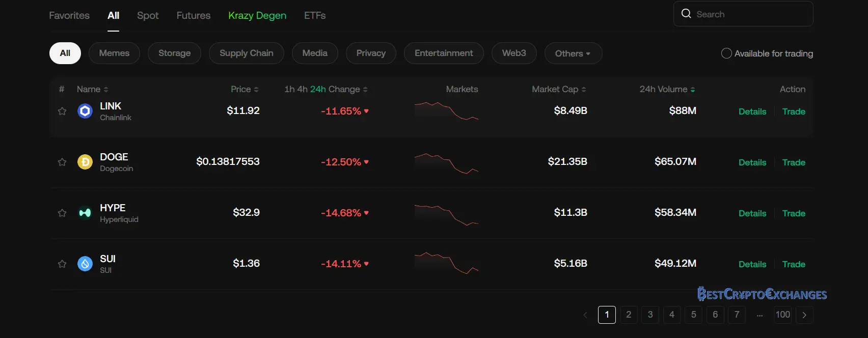Select the top All tab
868x338 pixels.
[x=113, y=15]
